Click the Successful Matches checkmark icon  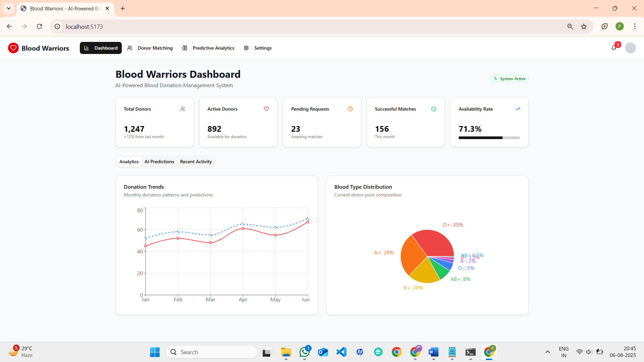[434, 109]
